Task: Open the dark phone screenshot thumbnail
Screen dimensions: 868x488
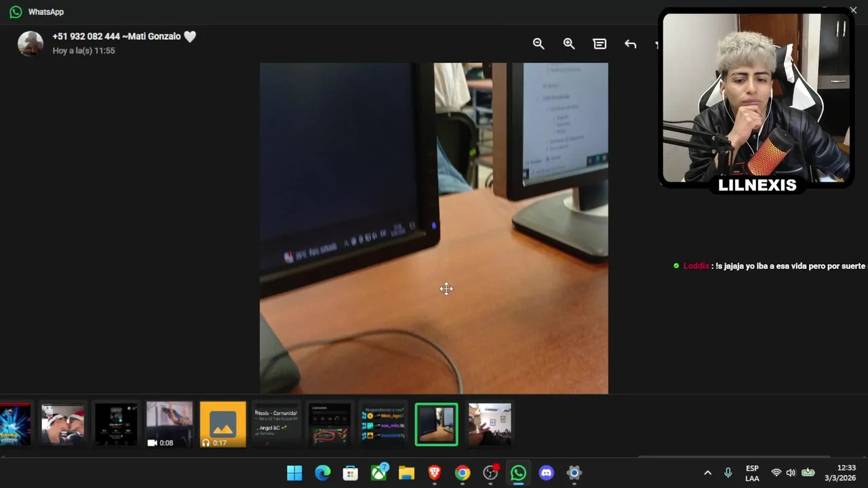Action: 116,424
